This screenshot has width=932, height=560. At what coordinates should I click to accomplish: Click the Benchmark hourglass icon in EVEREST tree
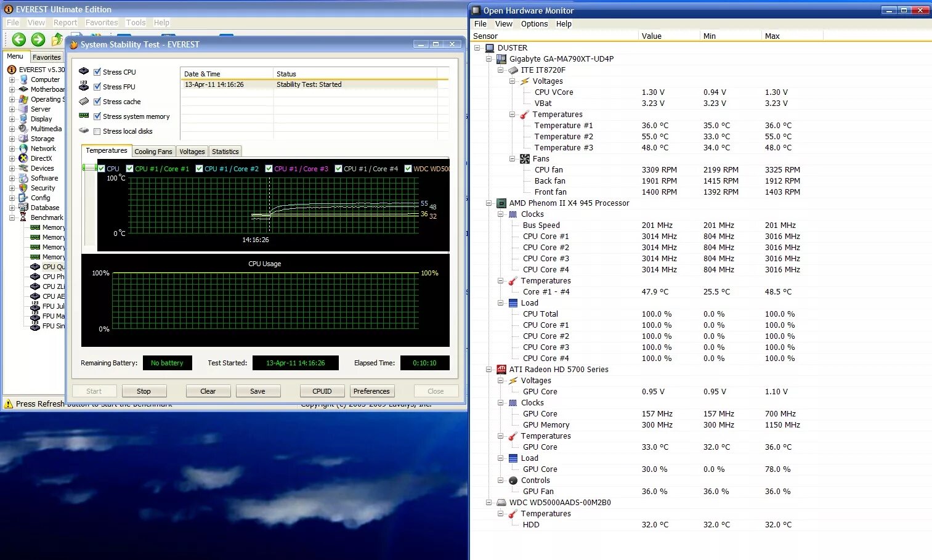click(23, 217)
